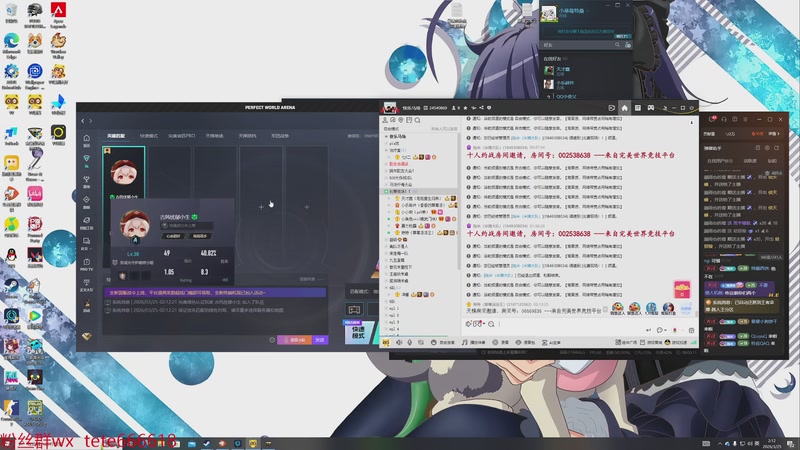Open the Home icon in Perfect World Arena sidebar
This screenshot has width=800, height=450.
pyautogui.click(x=87, y=138)
